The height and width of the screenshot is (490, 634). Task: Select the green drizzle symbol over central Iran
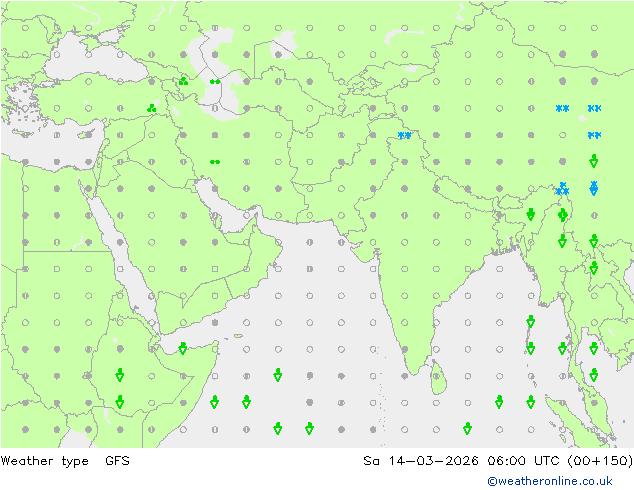click(x=215, y=162)
